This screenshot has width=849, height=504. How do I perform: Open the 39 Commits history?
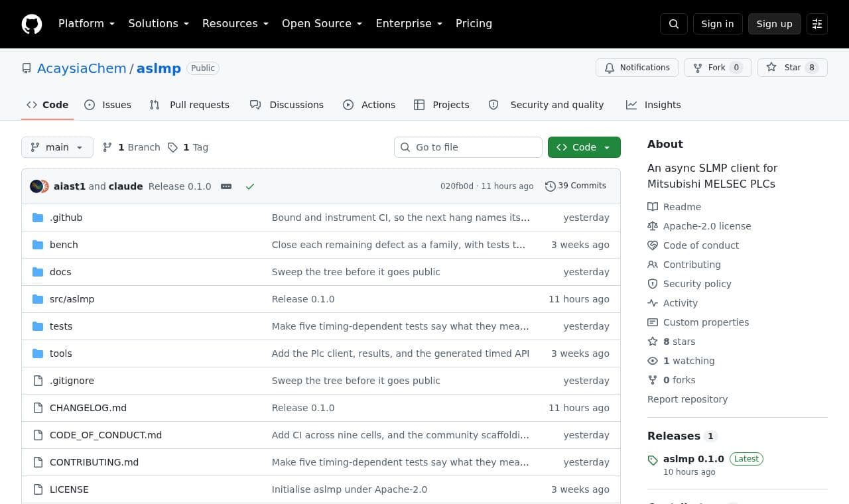tap(576, 186)
